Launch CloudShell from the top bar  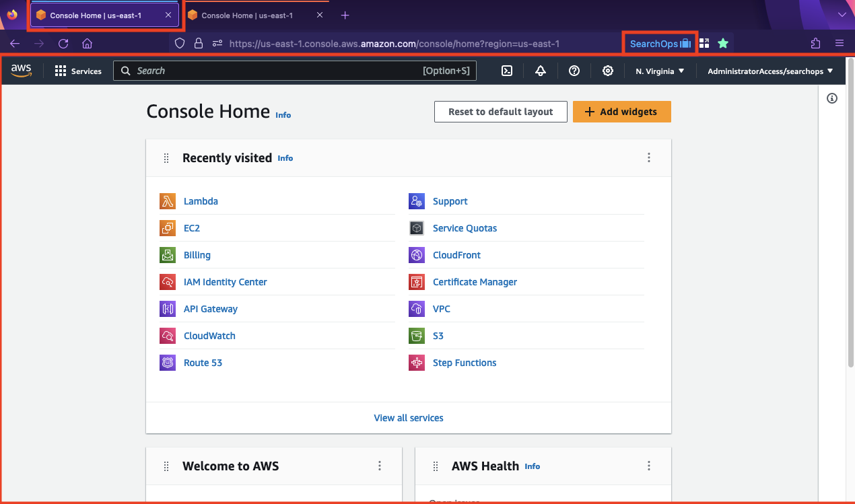[x=508, y=71]
